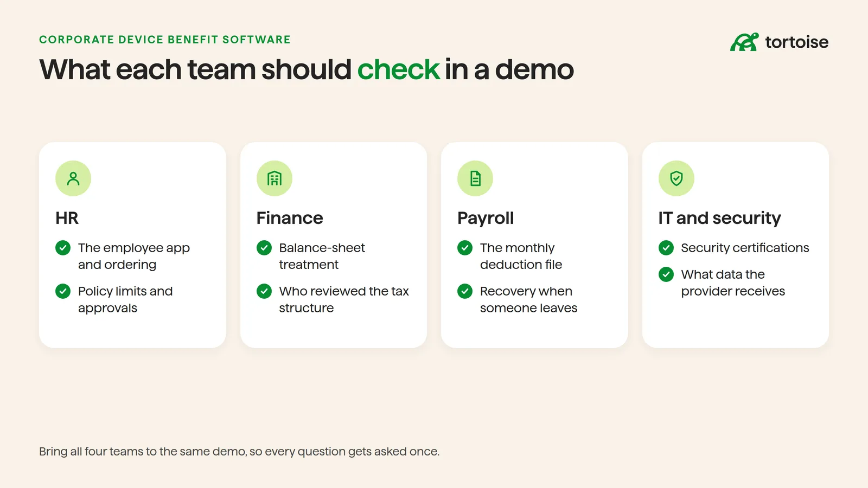Click 'What data the provider receives' text

pos(733,282)
